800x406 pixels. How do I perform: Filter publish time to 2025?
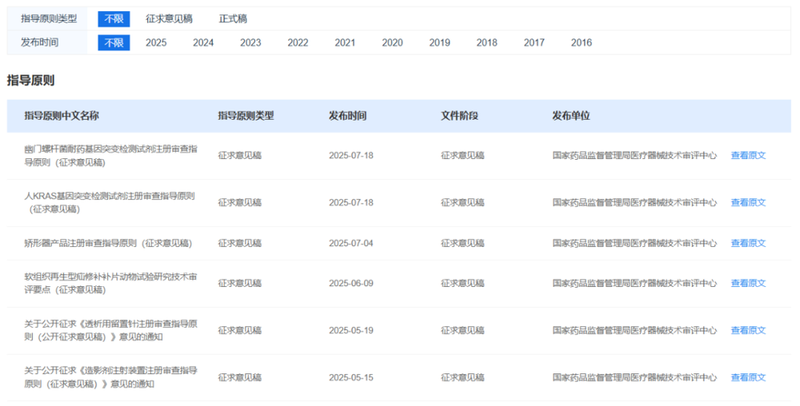coord(156,42)
